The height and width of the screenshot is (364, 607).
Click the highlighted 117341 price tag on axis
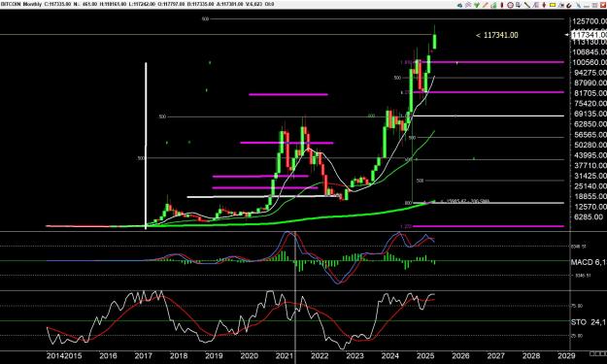click(x=590, y=35)
